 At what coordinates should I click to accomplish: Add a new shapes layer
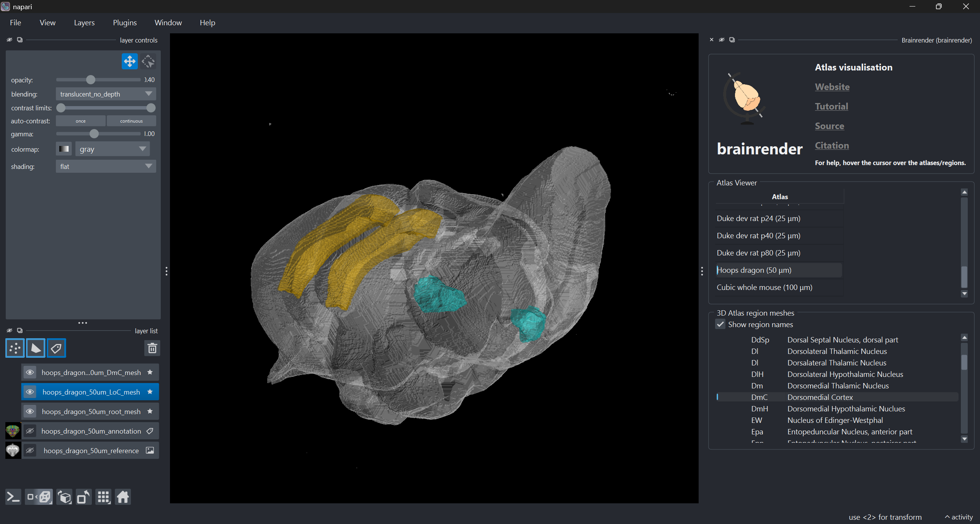(x=36, y=348)
